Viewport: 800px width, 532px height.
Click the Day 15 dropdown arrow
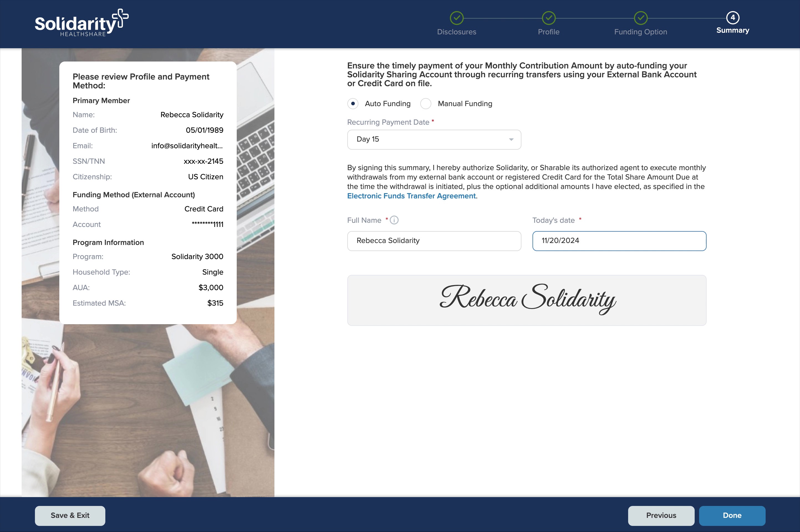pos(511,139)
